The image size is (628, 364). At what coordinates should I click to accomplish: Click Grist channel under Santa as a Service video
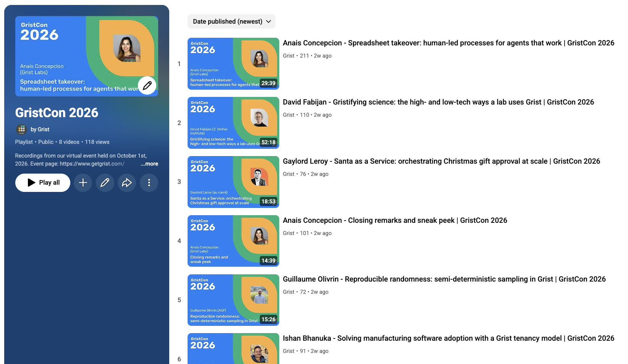coord(288,174)
